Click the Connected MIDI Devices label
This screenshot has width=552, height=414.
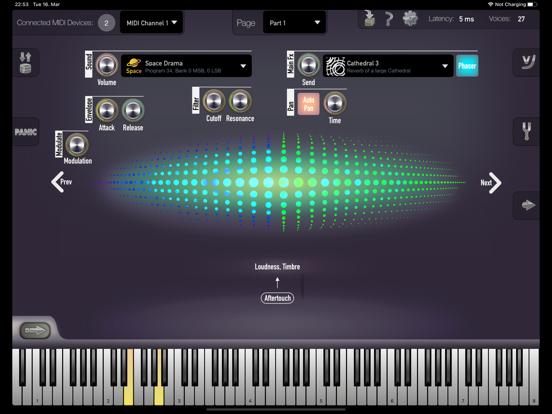55,23
